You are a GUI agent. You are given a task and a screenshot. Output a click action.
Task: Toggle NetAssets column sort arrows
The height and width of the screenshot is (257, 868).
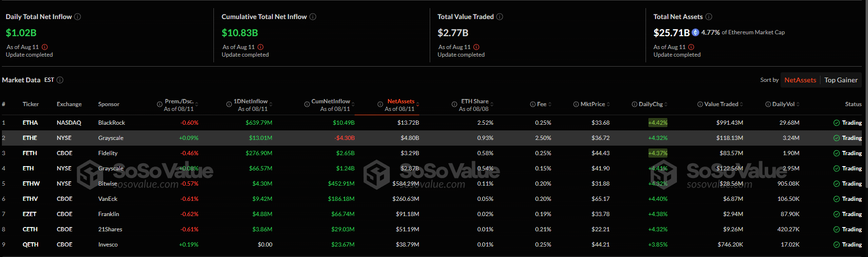417,104
